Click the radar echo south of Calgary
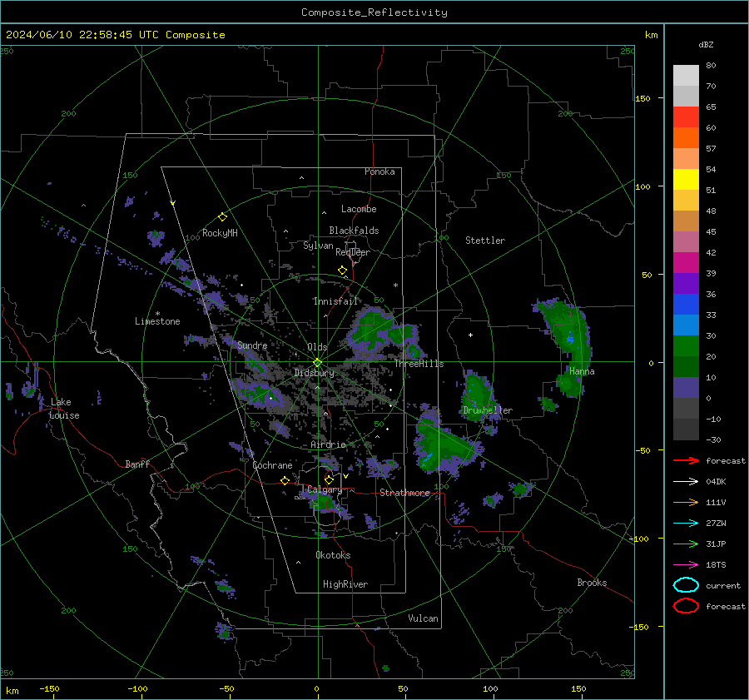749x700 pixels. click(325, 503)
